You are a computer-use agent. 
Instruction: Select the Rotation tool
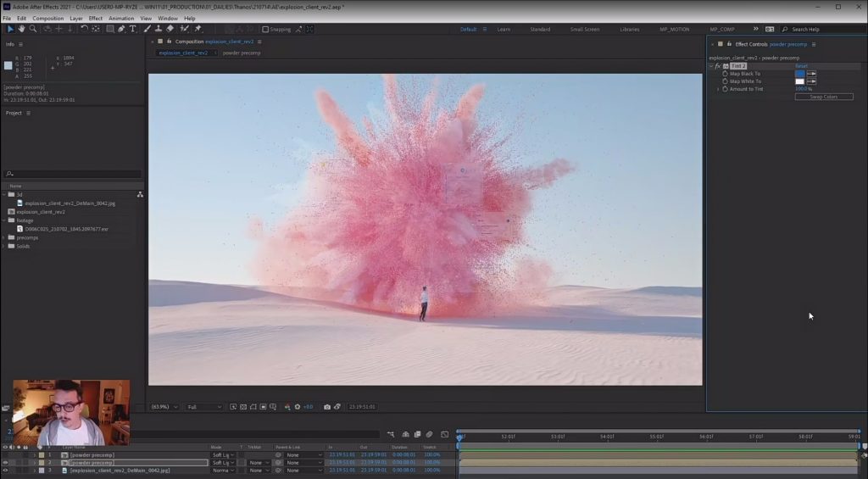point(84,29)
